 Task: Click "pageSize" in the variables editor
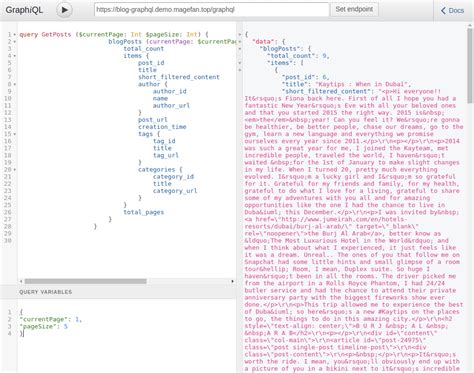[38, 326]
